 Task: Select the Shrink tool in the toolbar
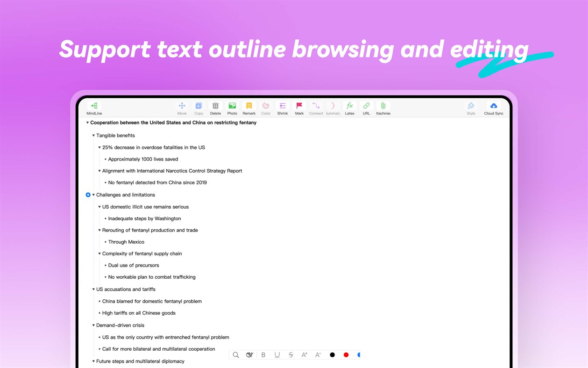tap(282, 107)
